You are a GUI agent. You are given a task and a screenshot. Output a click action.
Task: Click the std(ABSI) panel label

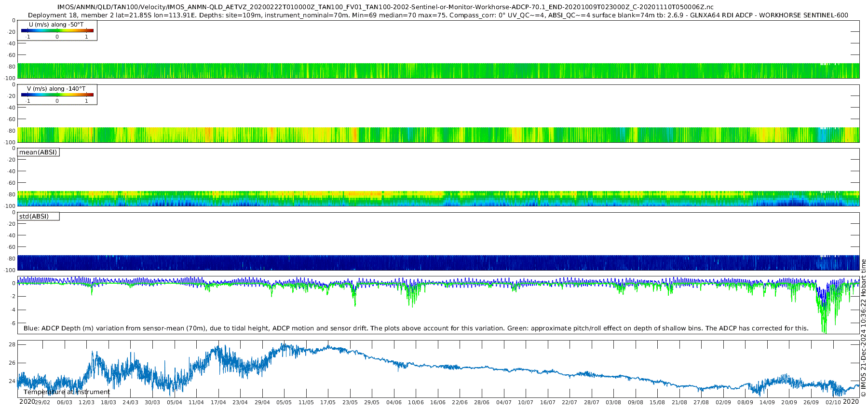coord(34,217)
